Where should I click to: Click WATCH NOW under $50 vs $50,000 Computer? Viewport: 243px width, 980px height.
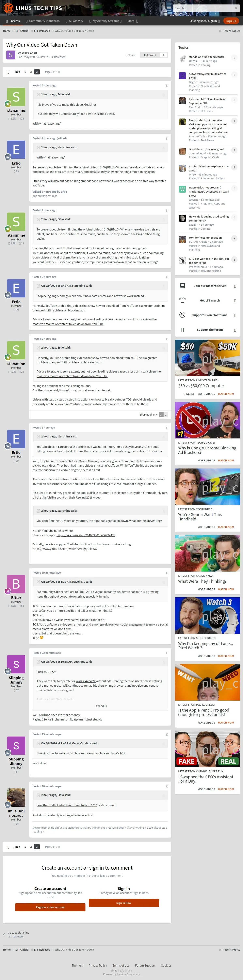pos(226,394)
